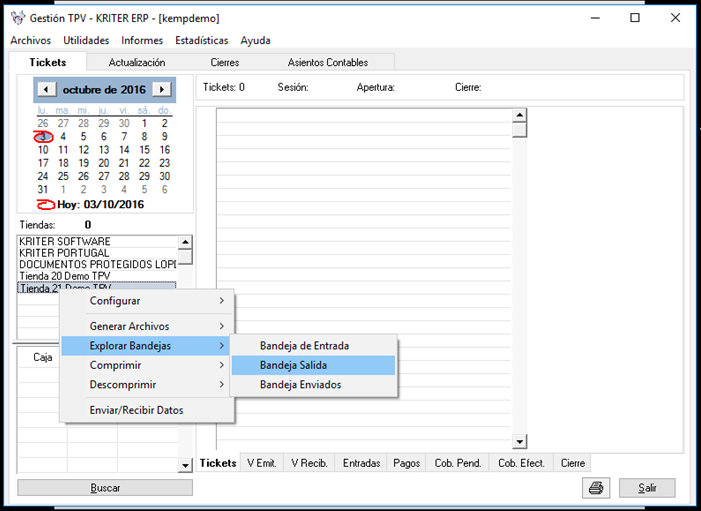Switch to the Cierres tab

[x=225, y=63]
